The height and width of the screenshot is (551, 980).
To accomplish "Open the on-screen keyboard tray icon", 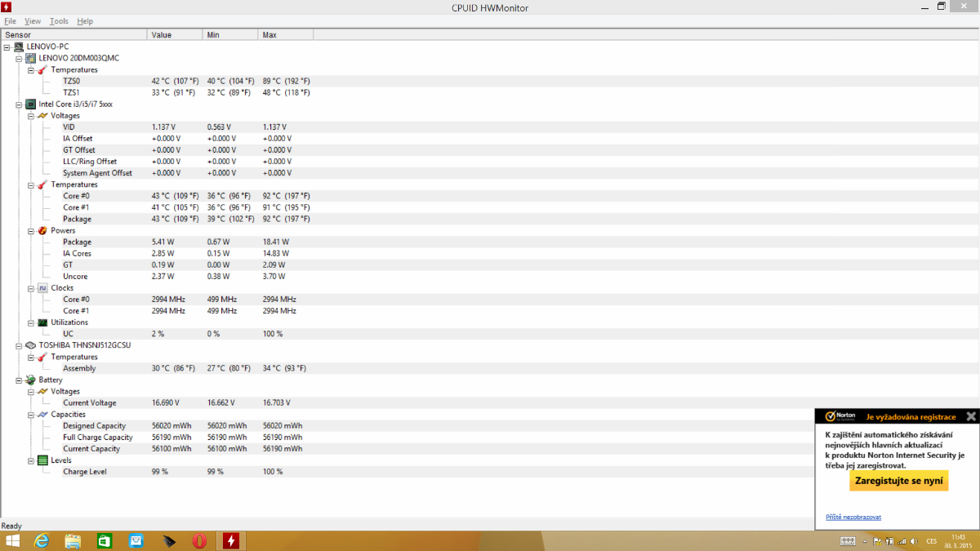I will point(849,540).
